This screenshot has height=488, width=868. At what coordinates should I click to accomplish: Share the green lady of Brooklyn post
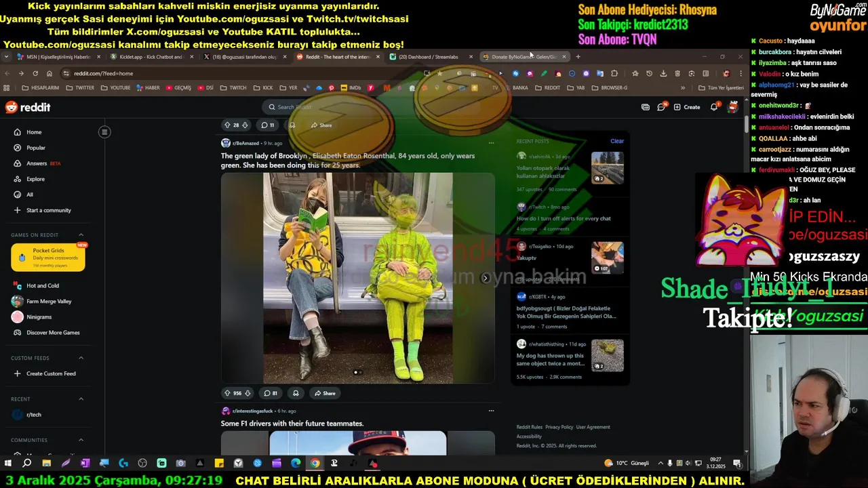324,393
